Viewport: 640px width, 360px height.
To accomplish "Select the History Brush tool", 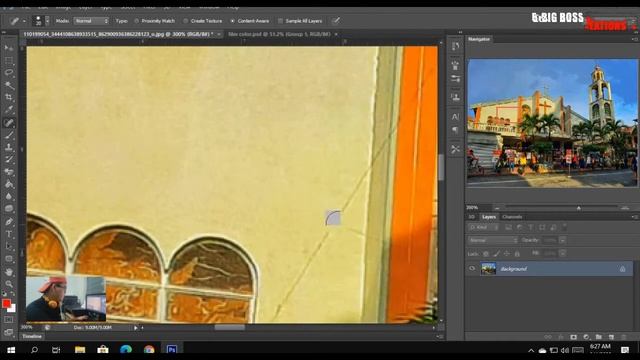I will (x=9, y=160).
